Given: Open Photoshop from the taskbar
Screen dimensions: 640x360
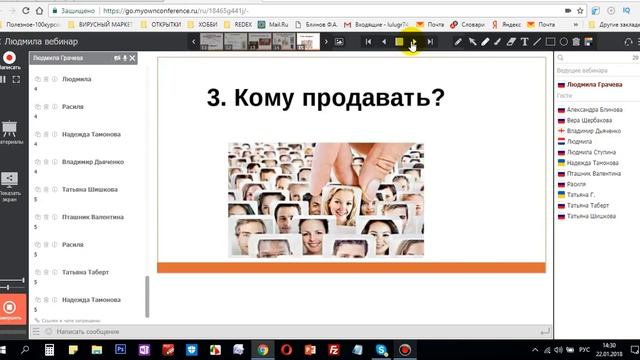Looking at the screenshot, I should click(x=120, y=350).
